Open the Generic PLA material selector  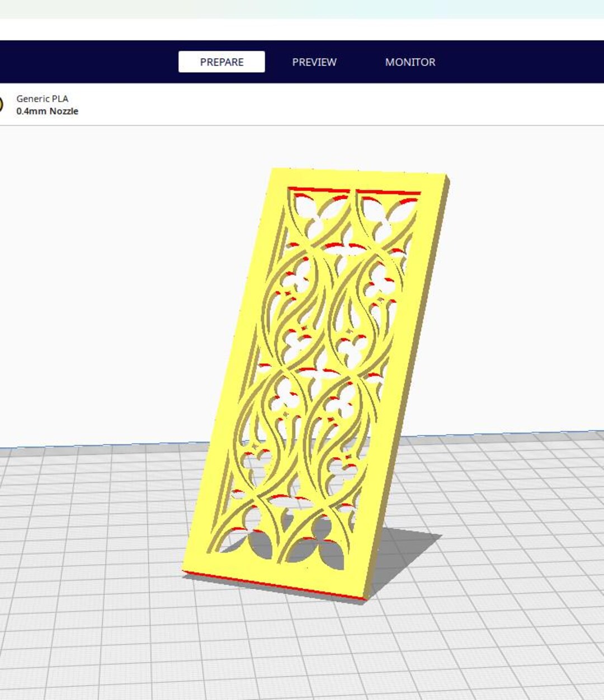click(x=42, y=98)
